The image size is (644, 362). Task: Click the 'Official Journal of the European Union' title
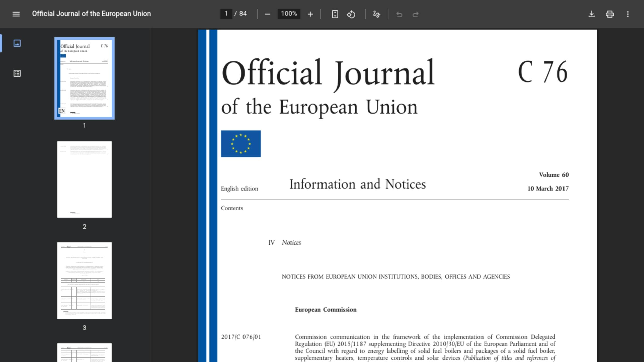92,14
